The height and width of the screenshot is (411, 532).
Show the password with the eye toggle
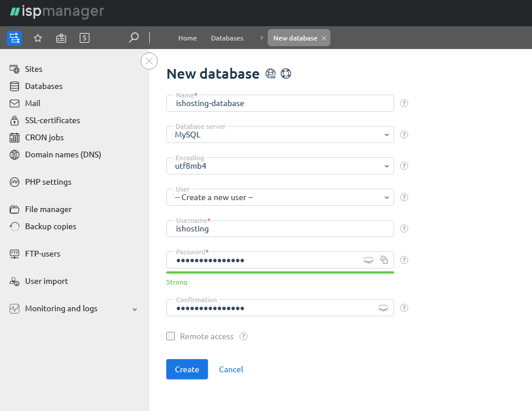pyautogui.click(x=368, y=259)
